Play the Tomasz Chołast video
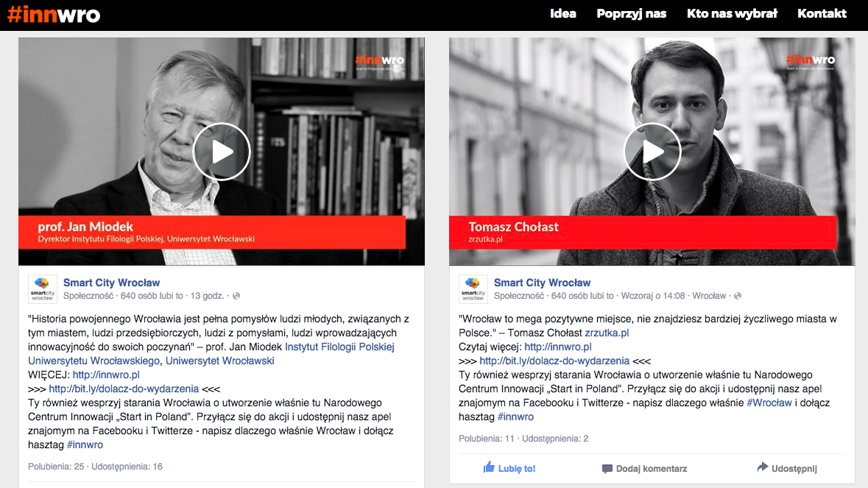The width and height of the screenshot is (868, 488). coord(652,152)
